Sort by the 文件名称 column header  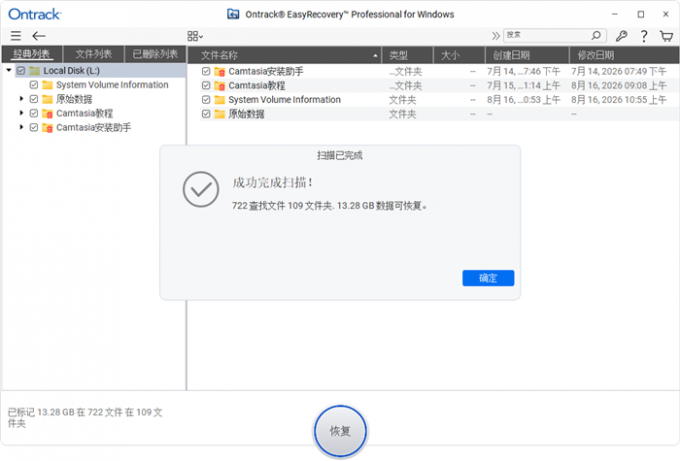click(284, 55)
